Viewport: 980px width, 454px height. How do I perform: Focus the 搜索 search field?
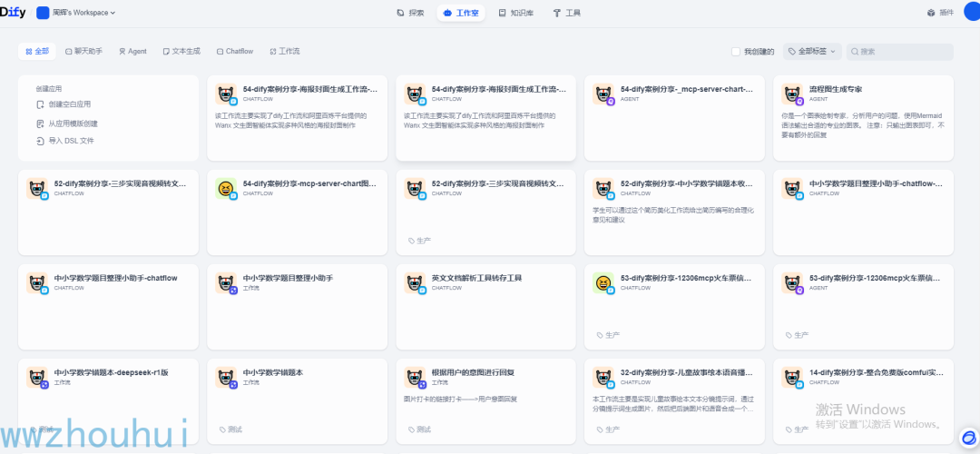point(900,52)
